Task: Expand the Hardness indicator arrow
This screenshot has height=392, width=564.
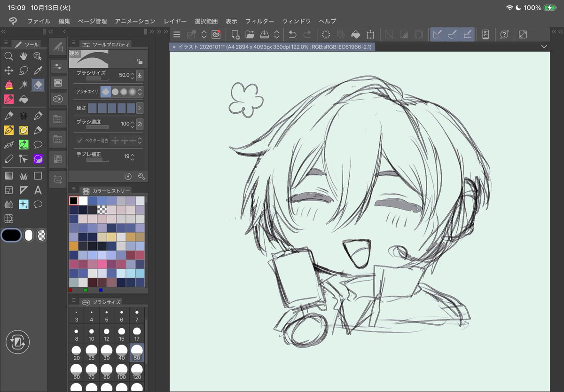Action: 140,108
